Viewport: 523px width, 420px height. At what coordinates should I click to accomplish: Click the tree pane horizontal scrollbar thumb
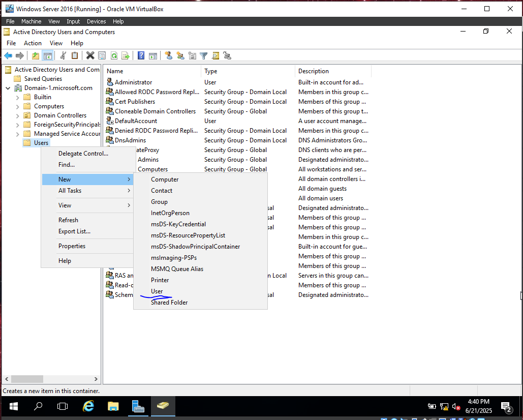[27, 379]
